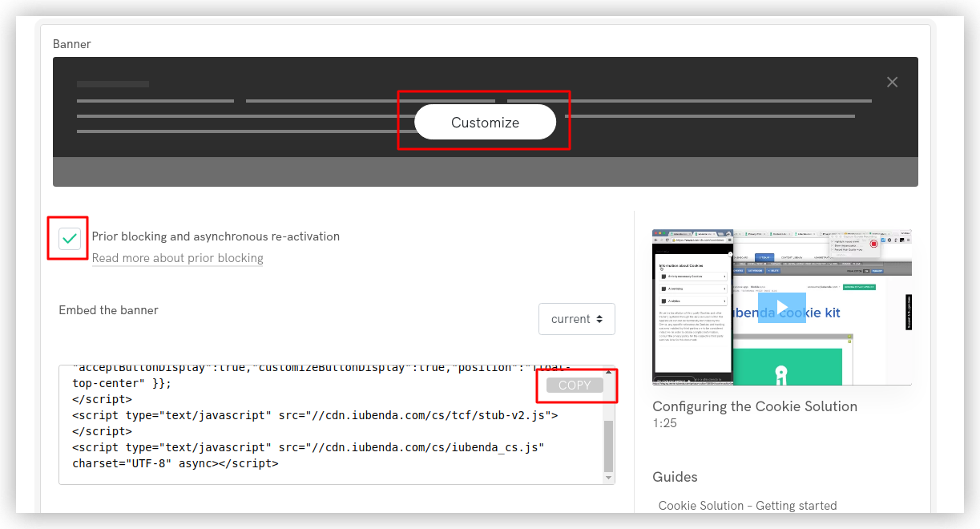This screenshot has width=980, height=529.
Task: Open the "Cookie Solution – Getting started" guide
Action: click(x=748, y=505)
